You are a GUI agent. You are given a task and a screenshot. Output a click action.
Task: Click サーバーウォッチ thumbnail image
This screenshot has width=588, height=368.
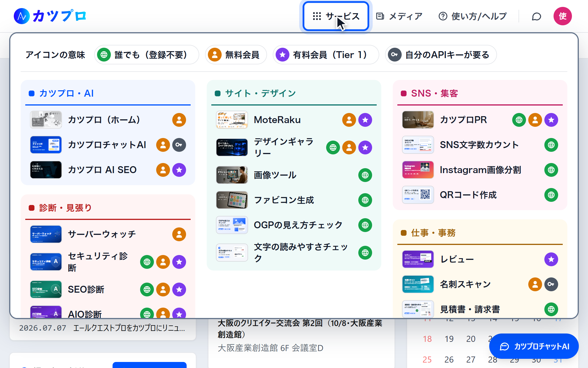(x=46, y=234)
